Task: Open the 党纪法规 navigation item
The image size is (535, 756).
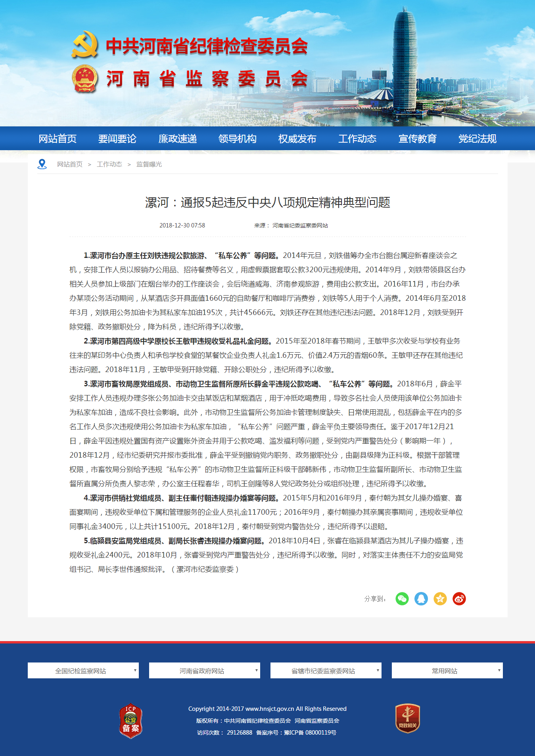Action: pos(477,139)
